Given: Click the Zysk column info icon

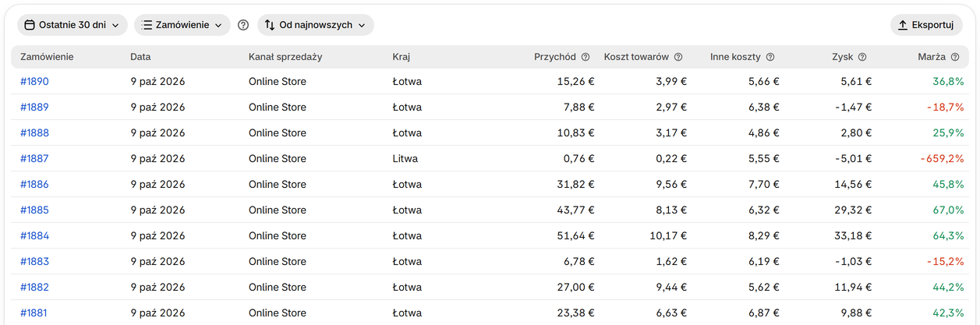Looking at the screenshot, I should 862,57.
